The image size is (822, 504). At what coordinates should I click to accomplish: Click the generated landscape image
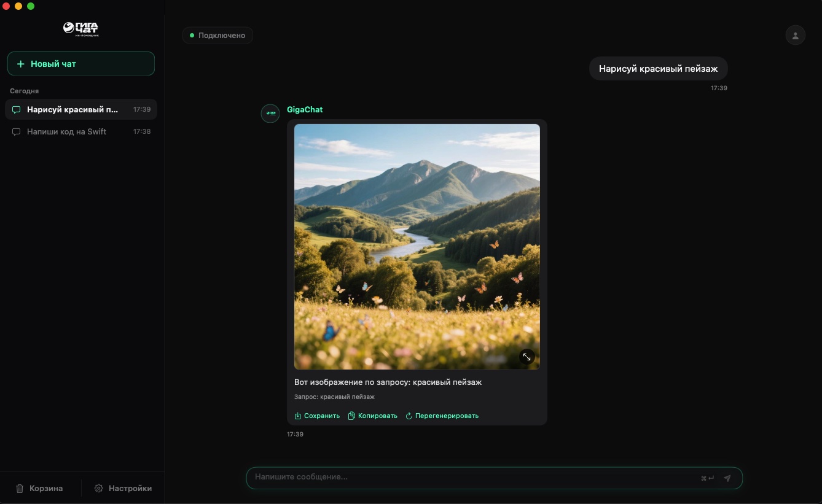[417, 246]
